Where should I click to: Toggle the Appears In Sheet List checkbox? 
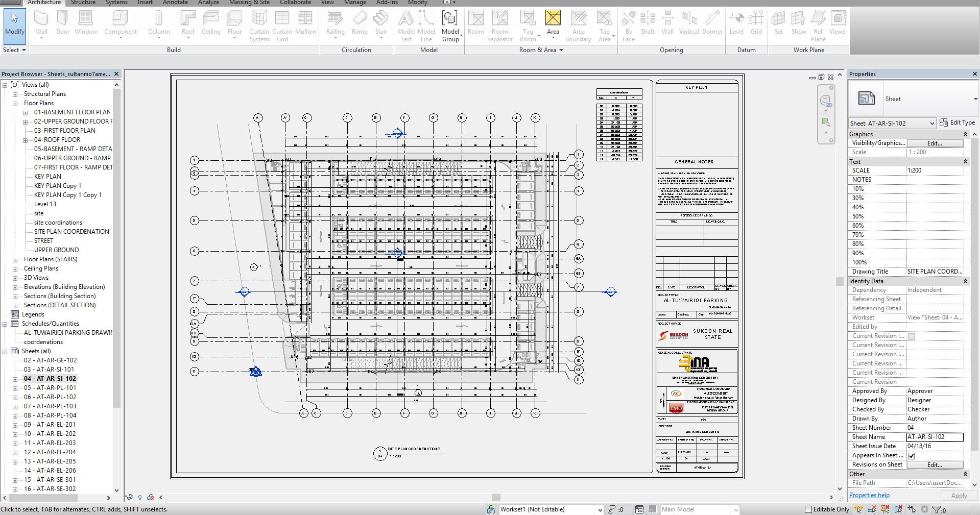pos(912,456)
